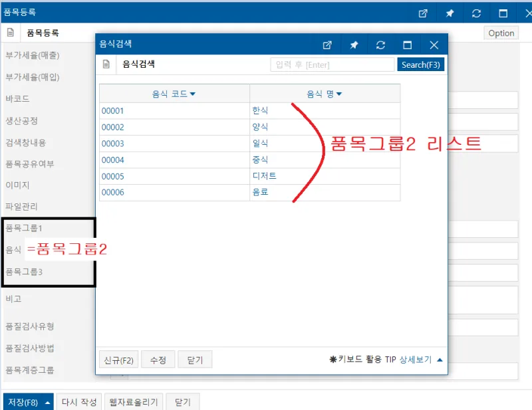532x410 pixels.
Task: Open the Option button
Action: [x=501, y=33]
